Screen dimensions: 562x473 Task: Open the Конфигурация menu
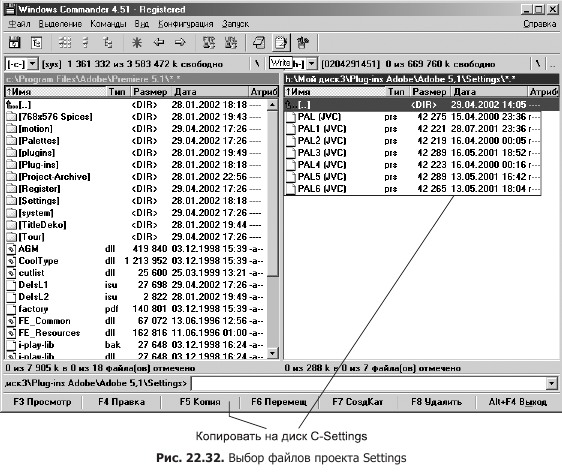click(x=186, y=24)
